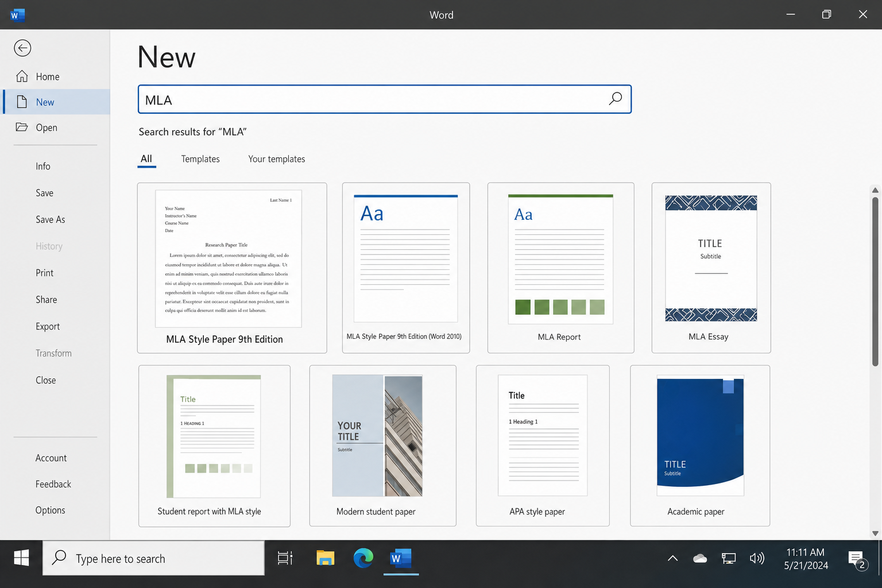Click the magnifier search icon in template box
The image size is (882, 588).
pos(615,99)
